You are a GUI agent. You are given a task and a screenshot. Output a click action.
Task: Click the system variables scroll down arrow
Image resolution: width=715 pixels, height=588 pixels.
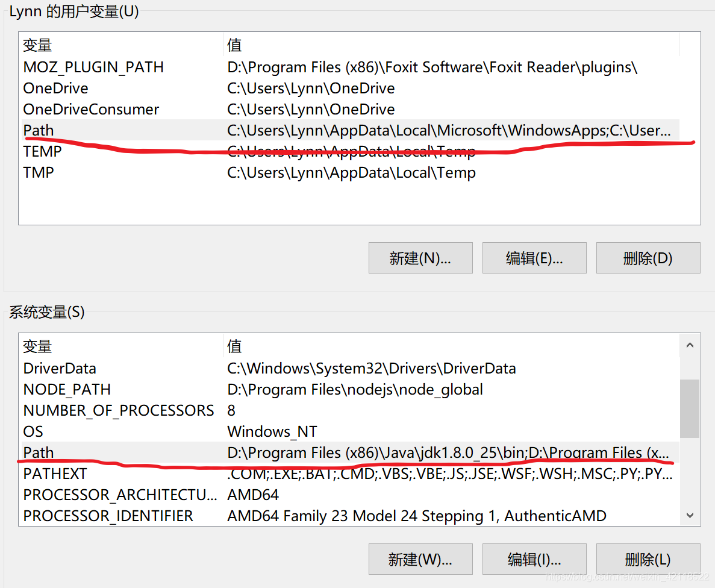[690, 515]
